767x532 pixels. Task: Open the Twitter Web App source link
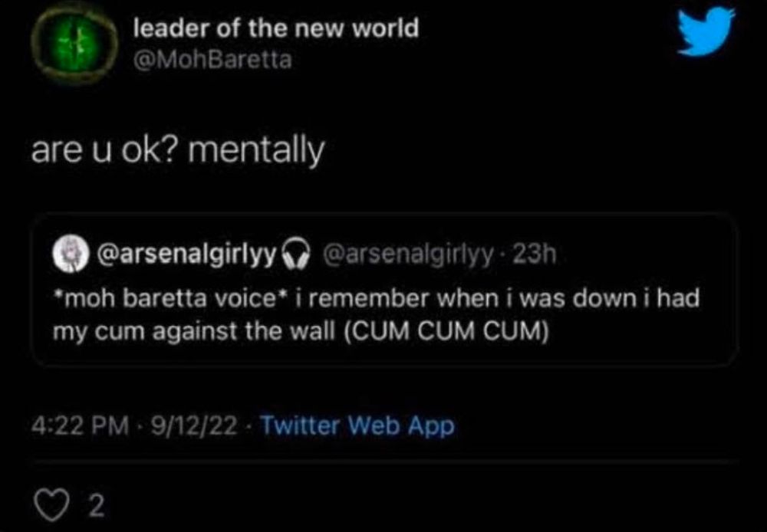pyautogui.click(x=357, y=425)
